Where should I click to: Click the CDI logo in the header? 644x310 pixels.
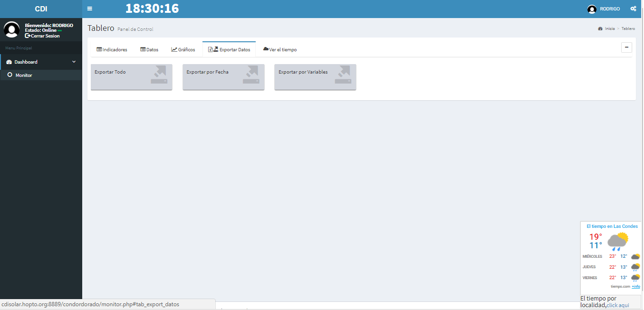[x=41, y=9]
